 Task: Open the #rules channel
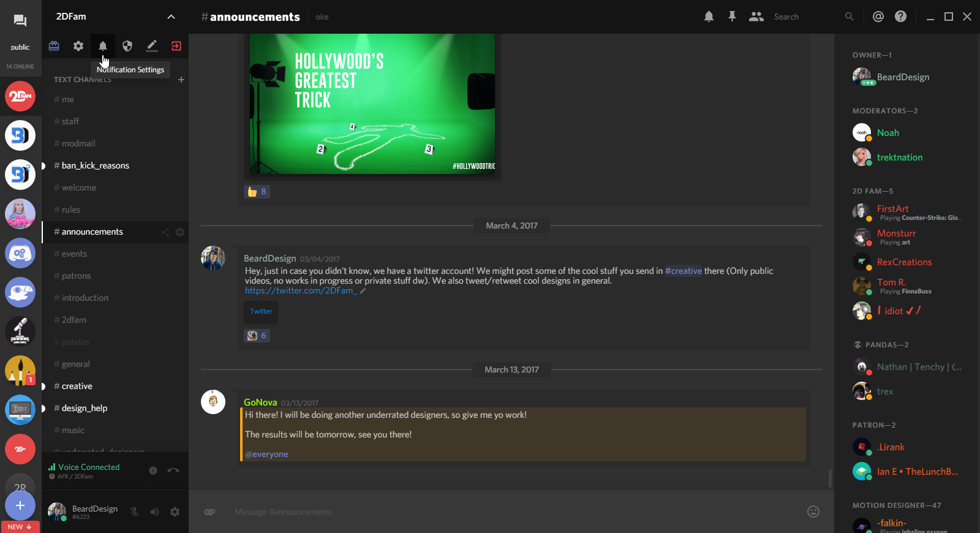point(115,210)
